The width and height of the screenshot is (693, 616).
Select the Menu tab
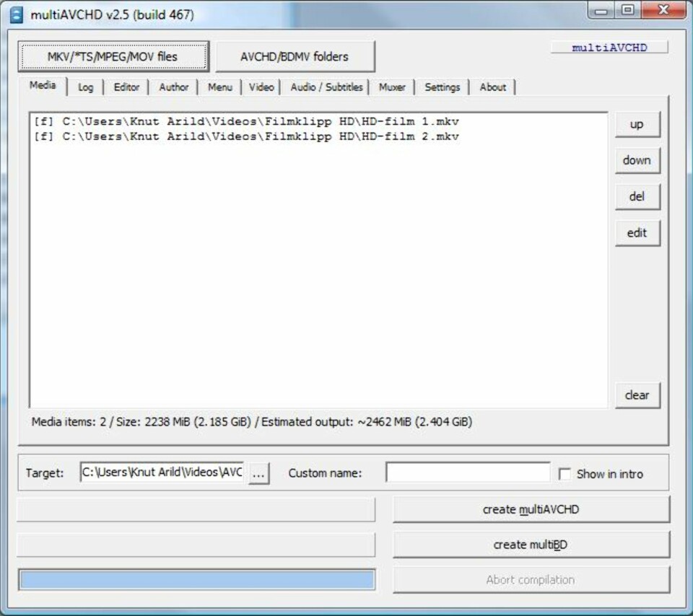220,87
